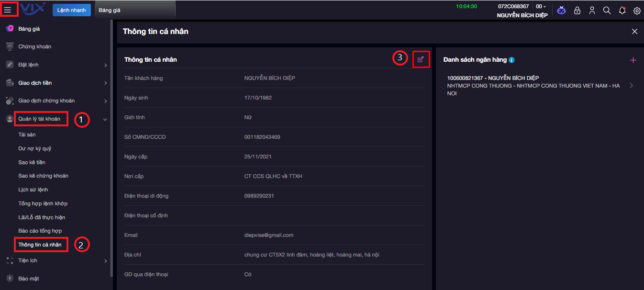Click the lock icon in header

(577, 10)
